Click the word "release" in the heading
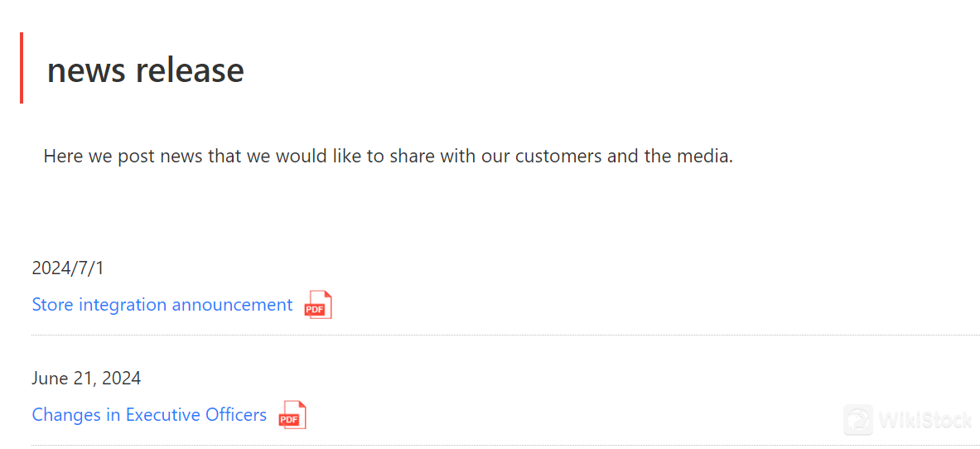This screenshot has width=980, height=449. (190, 70)
